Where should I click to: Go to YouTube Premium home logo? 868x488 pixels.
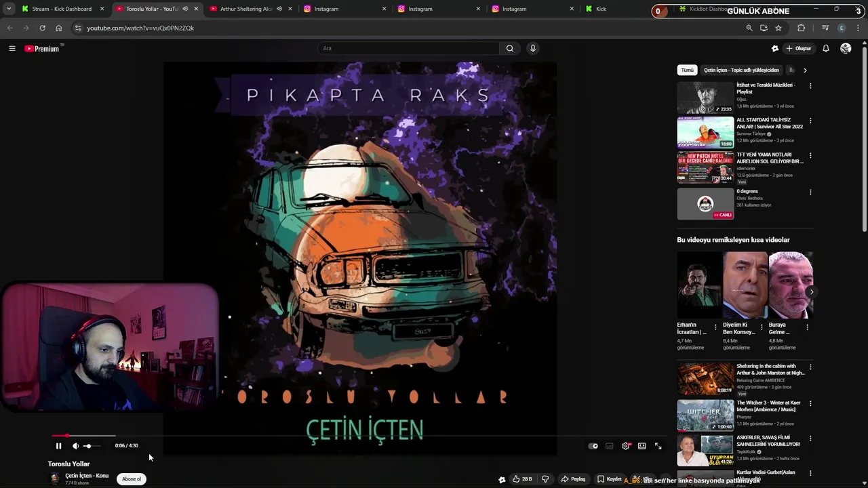(x=42, y=48)
